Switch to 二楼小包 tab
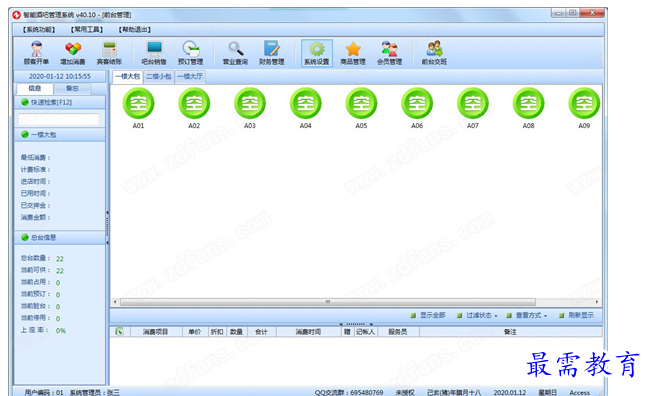This screenshot has width=648, height=396. click(x=159, y=76)
